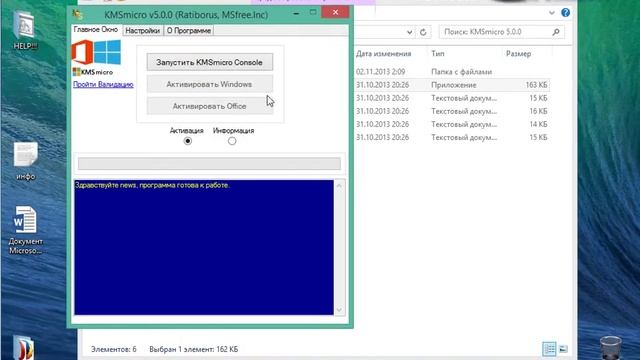The image size is (640, 360).
Task: Click the log scrollbar up arrow
Action: (x=339, y=186)
